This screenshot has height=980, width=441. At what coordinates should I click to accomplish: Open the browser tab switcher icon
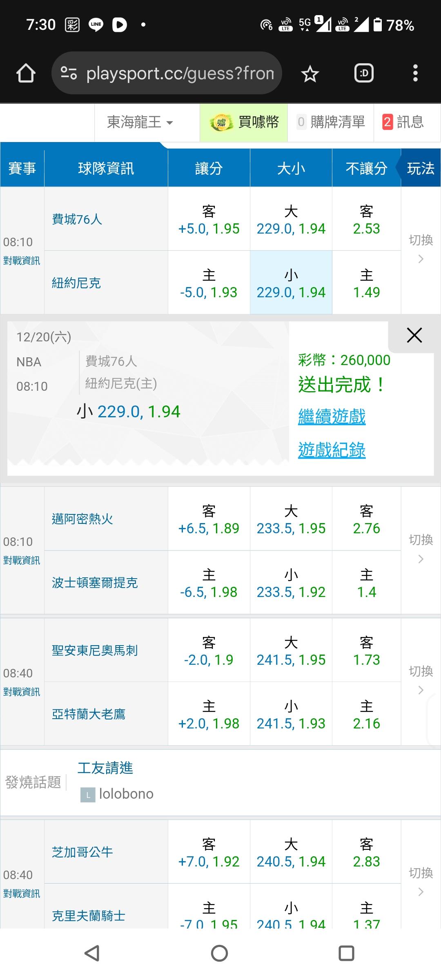coord(364,73)
